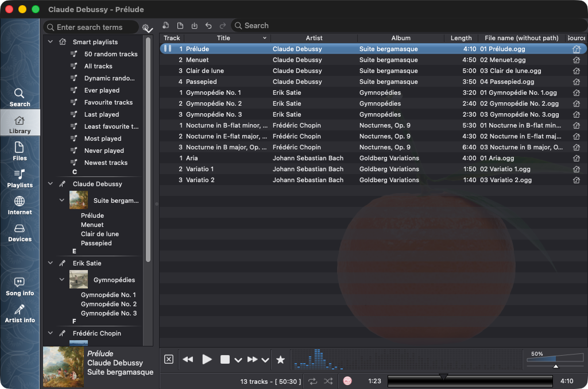Clear the playlist with the X button
The width and height of the screenshot is (588, 389).
(169, 359)
